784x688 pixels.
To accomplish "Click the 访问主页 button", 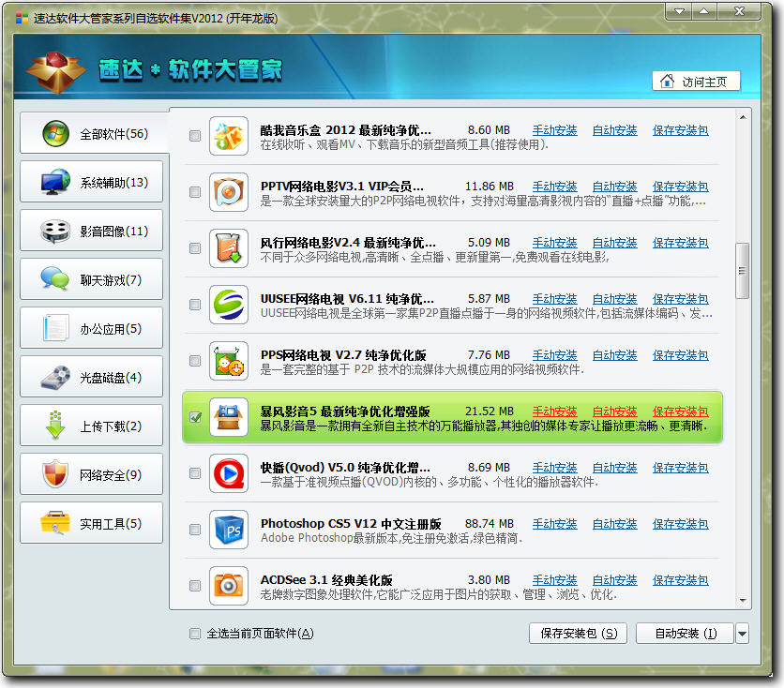I will point(696,82).
